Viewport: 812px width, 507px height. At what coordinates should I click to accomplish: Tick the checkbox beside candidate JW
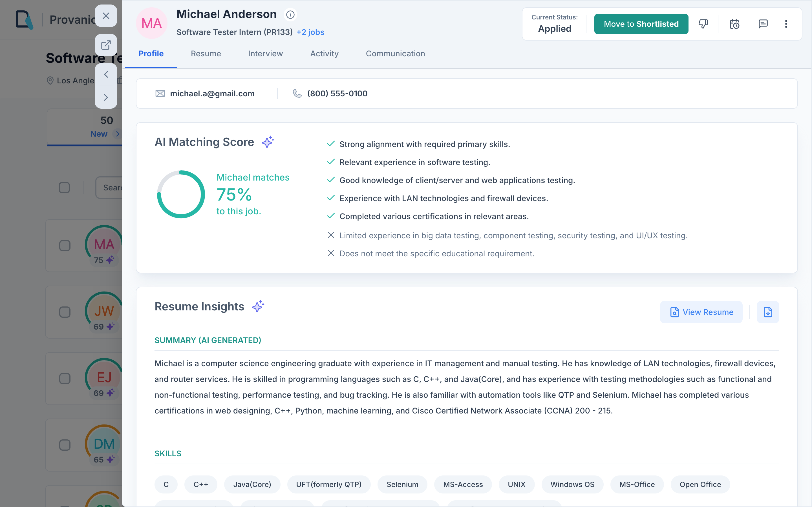click(x=65, y=312)
